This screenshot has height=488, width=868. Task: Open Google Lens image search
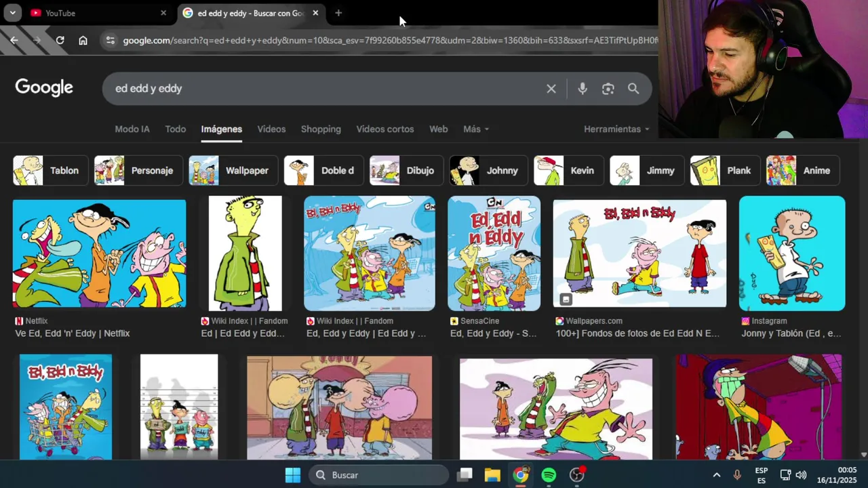(608, 89)
